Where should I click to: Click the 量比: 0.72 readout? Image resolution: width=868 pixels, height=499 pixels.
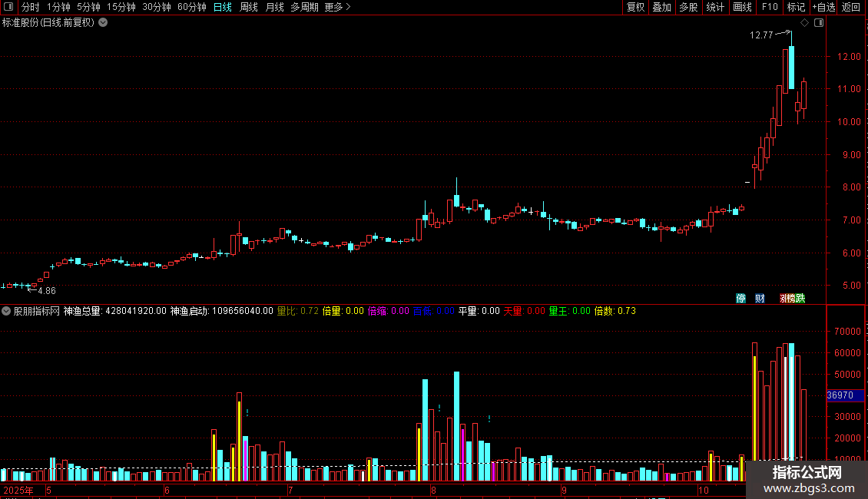[298, 311]
